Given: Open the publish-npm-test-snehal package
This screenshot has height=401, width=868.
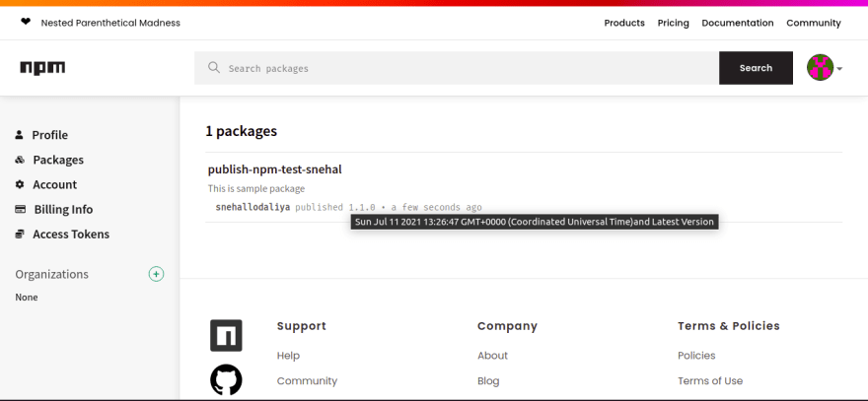Looking at the screenshot, I should [x=274, y=169].
